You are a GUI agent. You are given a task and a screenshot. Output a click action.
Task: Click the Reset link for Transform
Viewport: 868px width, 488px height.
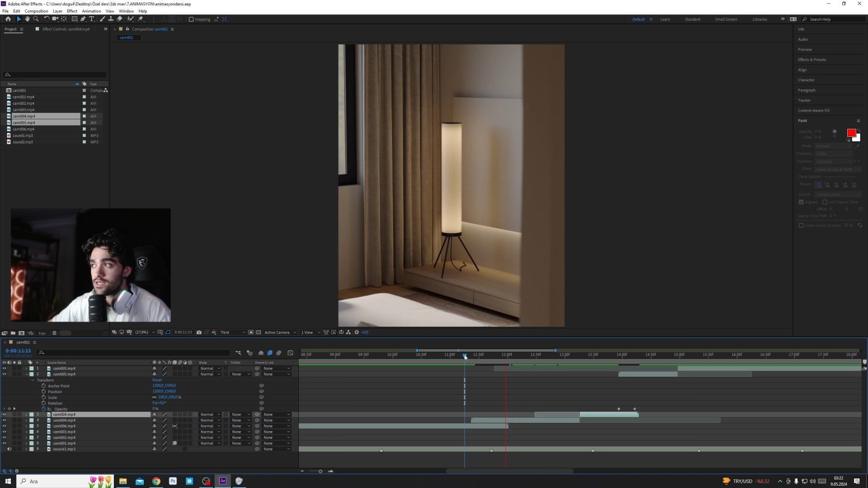[157, 380]
